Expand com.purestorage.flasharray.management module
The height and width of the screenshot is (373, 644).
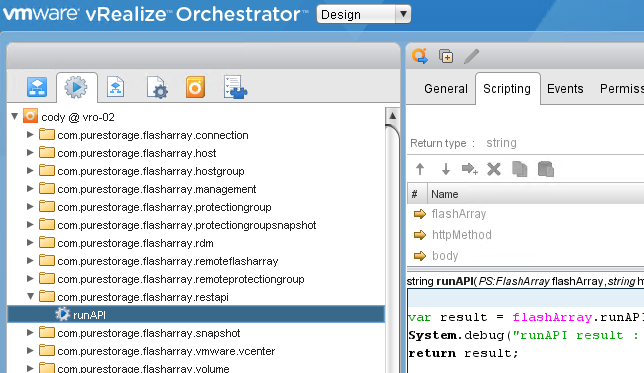coord(30,189)
